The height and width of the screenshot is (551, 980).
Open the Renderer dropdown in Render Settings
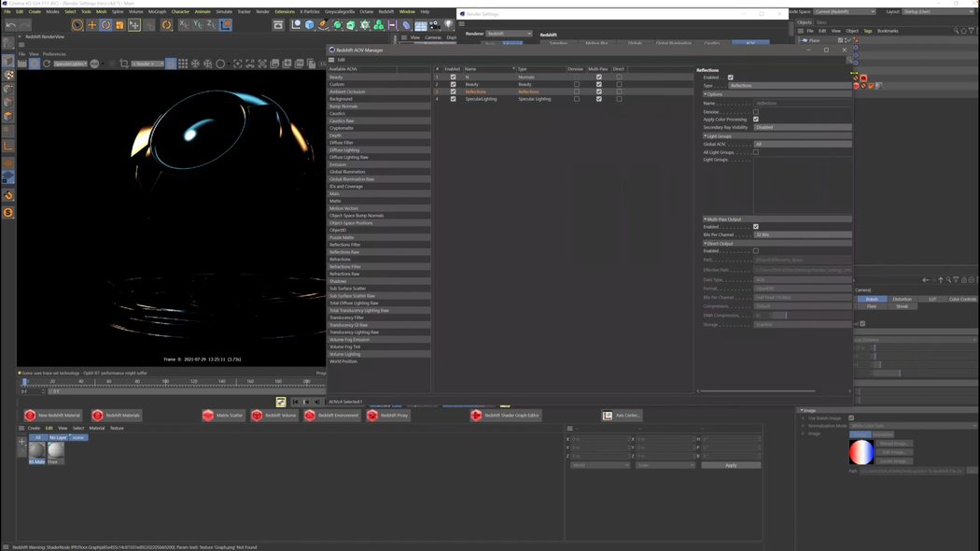coord(509,33)
